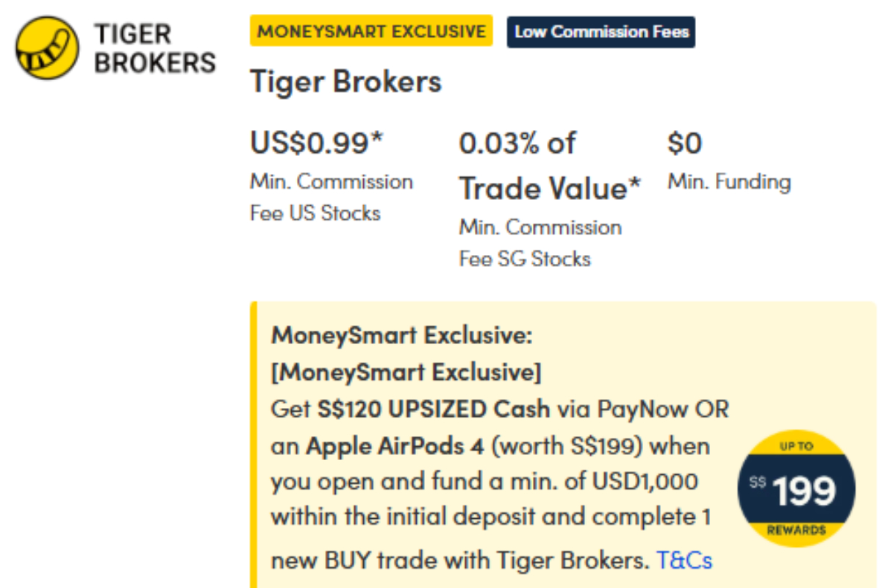Click the $0 minimum funding amount

684,143
